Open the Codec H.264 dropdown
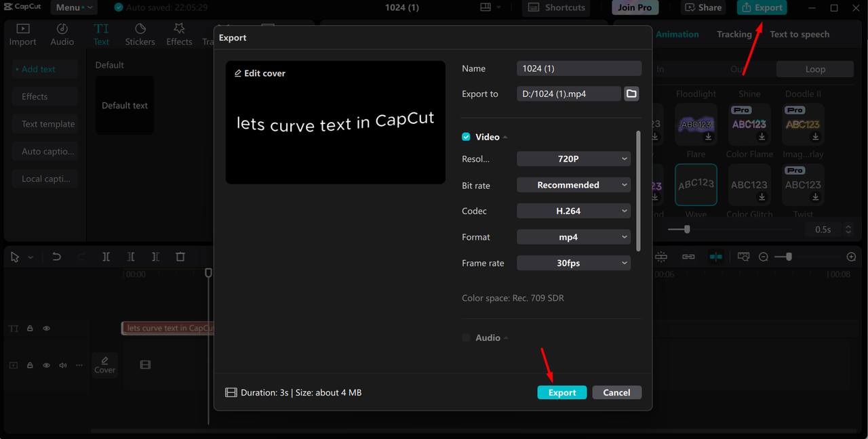Image resolution: width=868 pixels, height=439 pixels. [574, 211]
